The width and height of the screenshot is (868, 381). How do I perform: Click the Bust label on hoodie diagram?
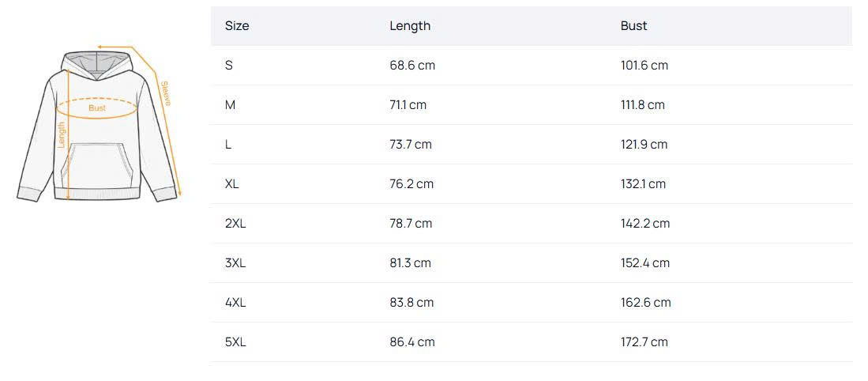(x=97, y=108)
